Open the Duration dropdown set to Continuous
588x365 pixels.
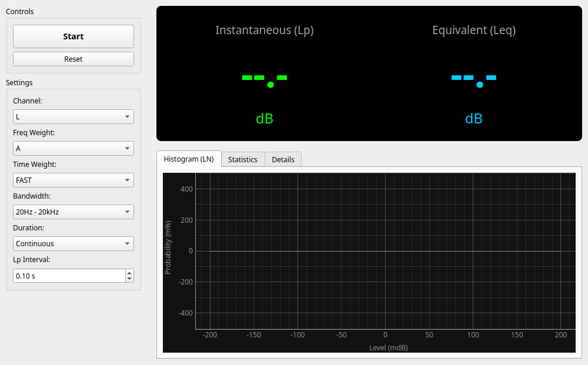tap(73, 243)
